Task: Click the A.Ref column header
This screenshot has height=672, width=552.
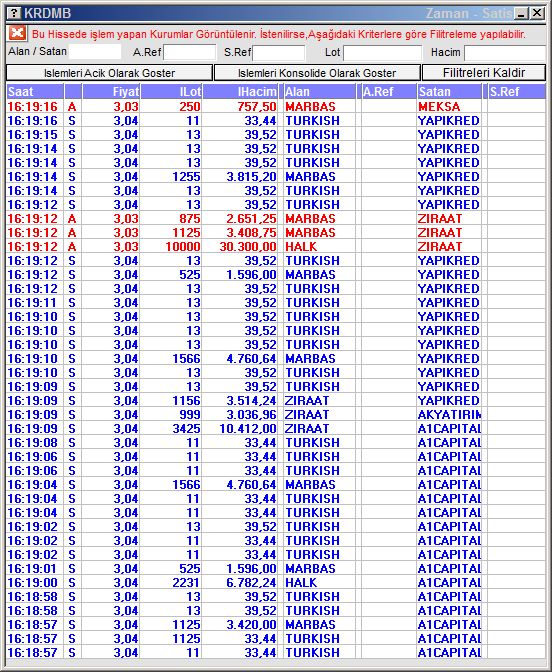Action: tap(389, 91)
